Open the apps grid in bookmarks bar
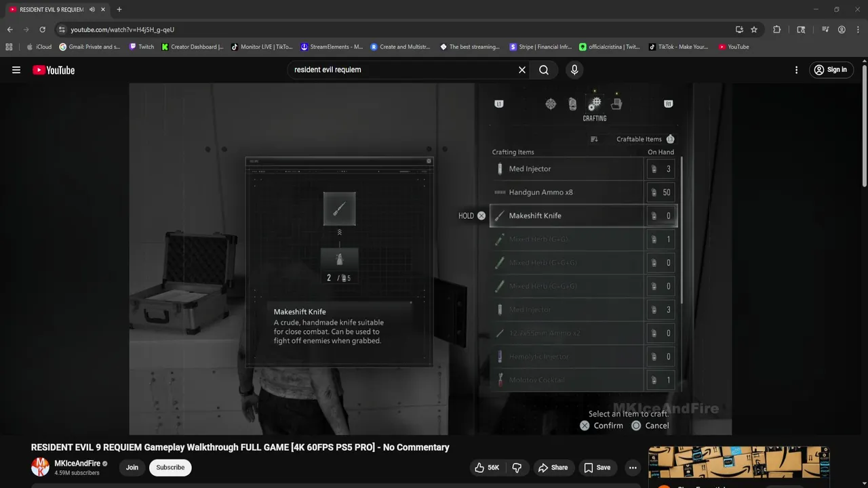The image size is (868, 488). coord(9,47)
